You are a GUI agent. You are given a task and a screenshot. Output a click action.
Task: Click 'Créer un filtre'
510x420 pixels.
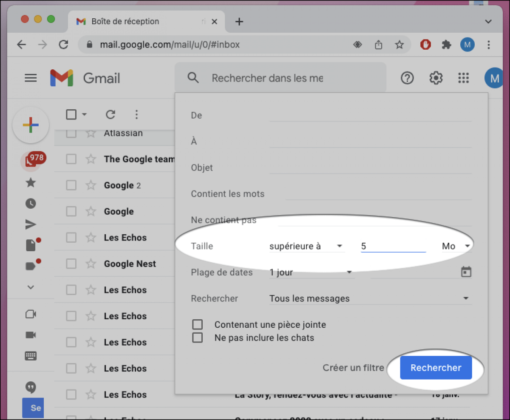354,368
